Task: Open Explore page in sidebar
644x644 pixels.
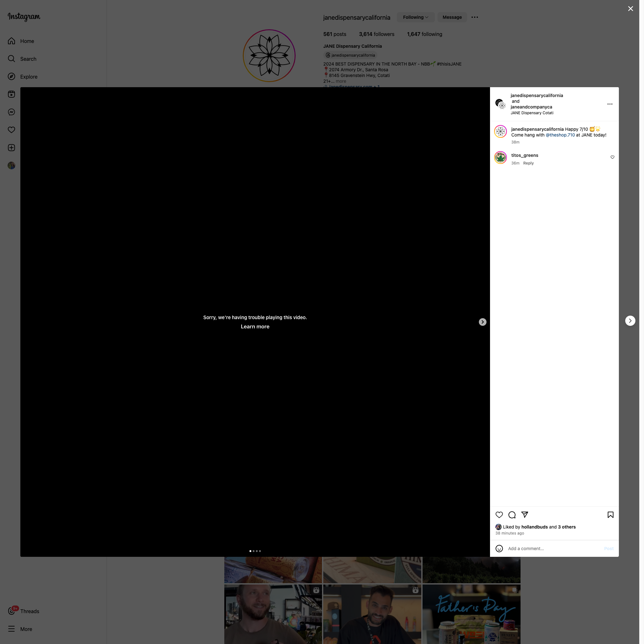Action: click(23, 77)
